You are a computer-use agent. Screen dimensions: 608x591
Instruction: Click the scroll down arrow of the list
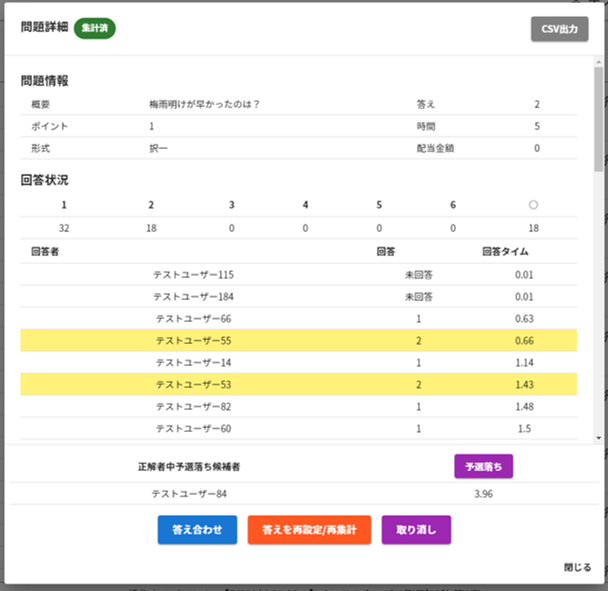point(599,438)
